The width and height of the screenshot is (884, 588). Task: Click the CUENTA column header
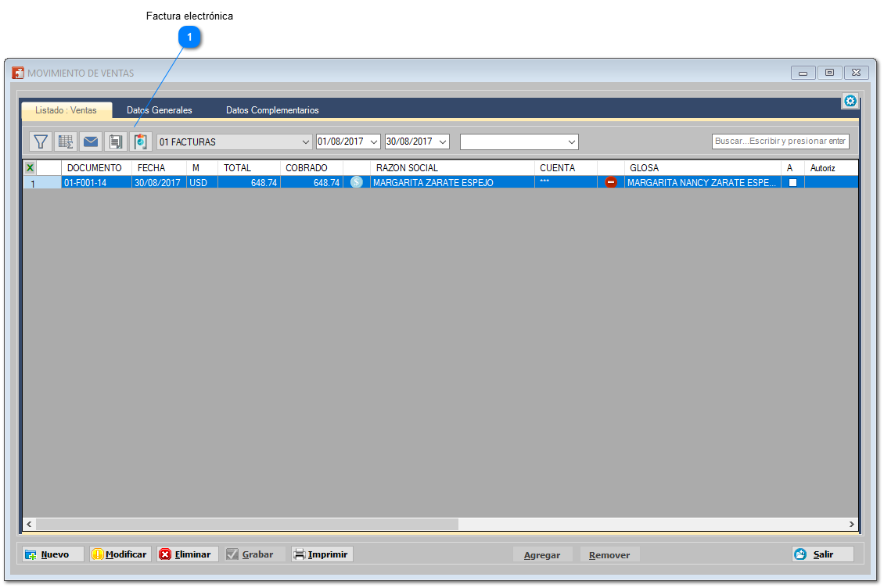566,167
